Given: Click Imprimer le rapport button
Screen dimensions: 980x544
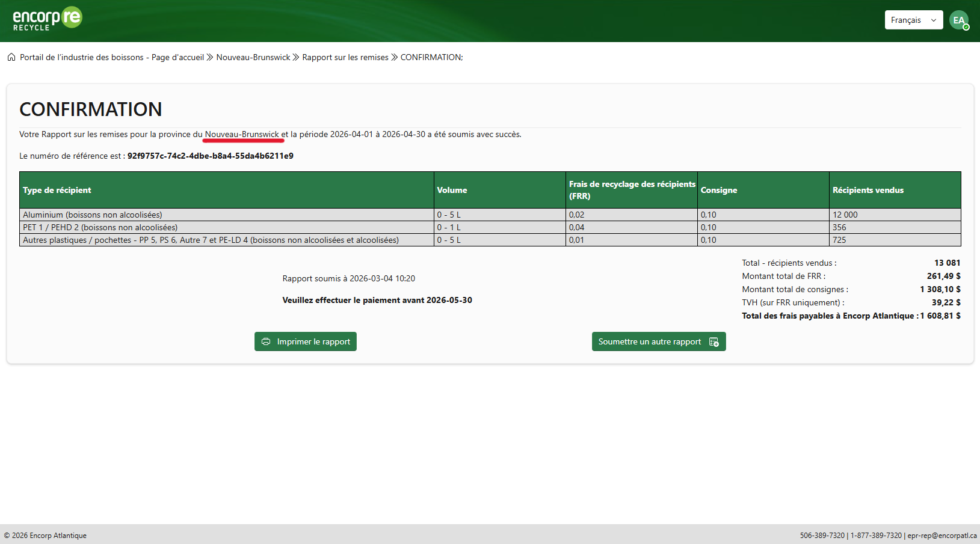Looking at the screenshot, I should (306, 341).
